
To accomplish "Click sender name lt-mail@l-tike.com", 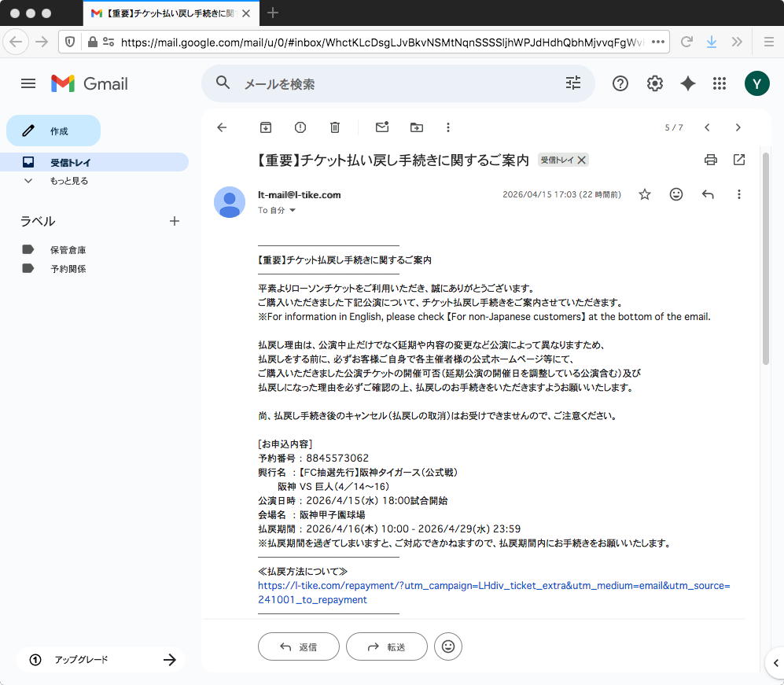I will coord(299,195).
